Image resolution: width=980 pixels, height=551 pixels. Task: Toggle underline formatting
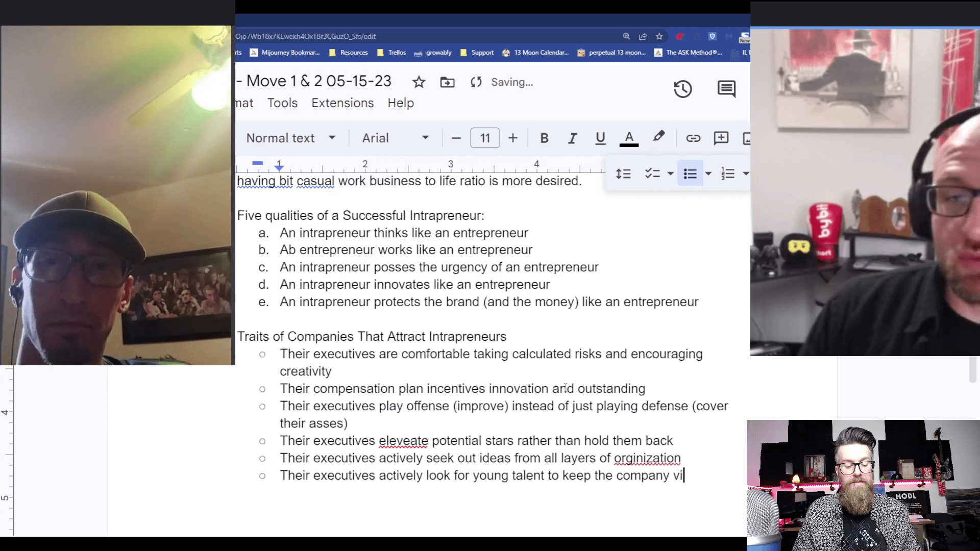click(x=600, y=138)
